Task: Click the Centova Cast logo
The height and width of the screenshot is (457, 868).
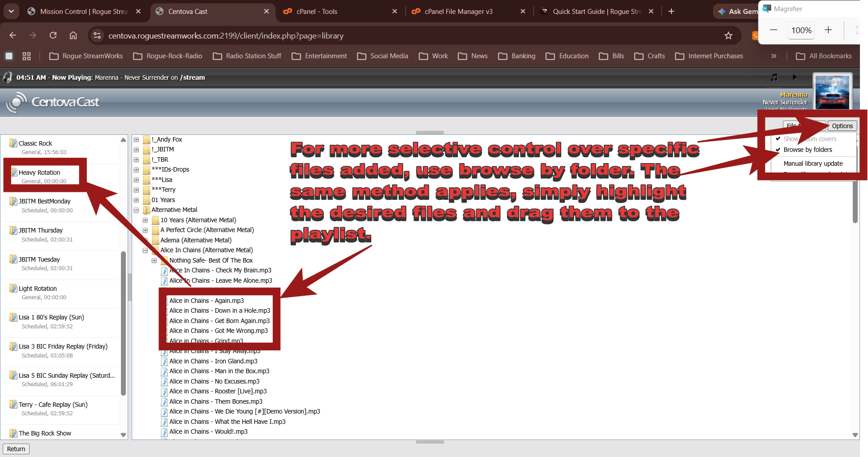Action: (x=53, y=102)
